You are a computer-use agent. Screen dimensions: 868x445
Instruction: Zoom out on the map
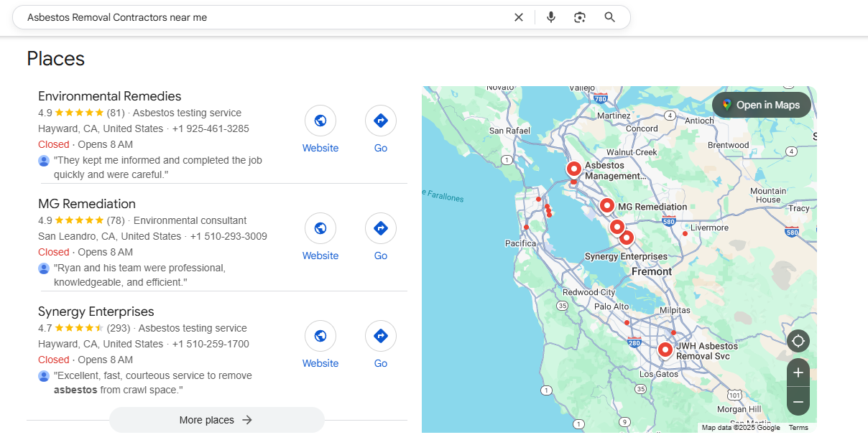tap(798, 401)
